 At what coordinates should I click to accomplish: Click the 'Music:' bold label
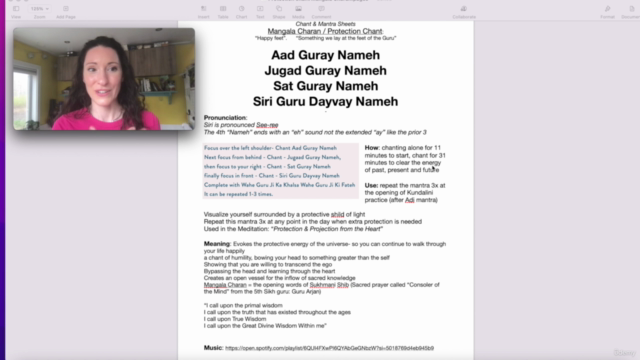point(213,348)
